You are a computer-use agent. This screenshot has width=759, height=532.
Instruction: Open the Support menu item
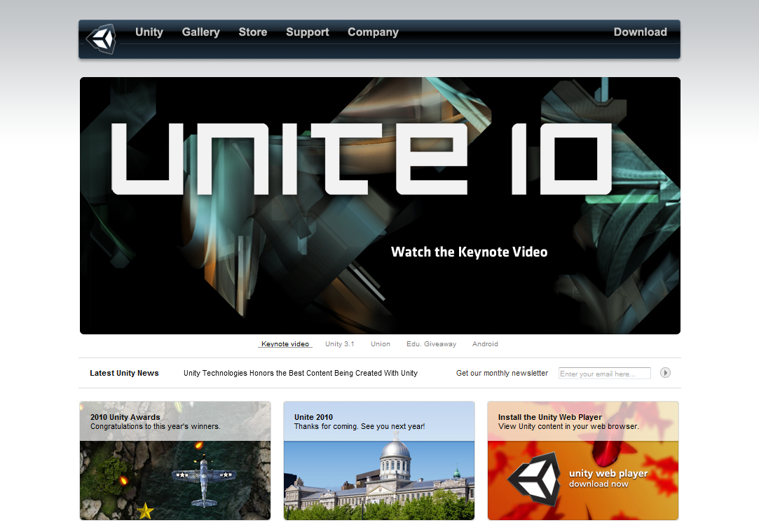point(308,32)
